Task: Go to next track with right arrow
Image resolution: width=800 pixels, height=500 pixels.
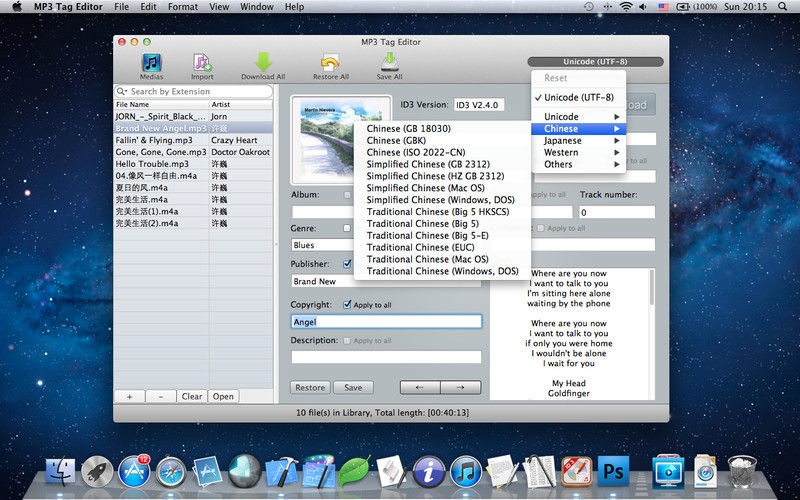Action: (x=460, y=388)
